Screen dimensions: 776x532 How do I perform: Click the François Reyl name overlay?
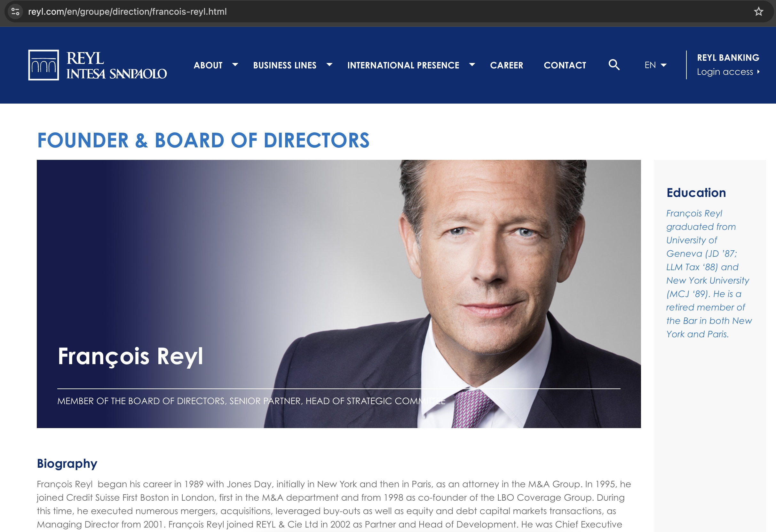pyautogui.click(x=131, y=356)
